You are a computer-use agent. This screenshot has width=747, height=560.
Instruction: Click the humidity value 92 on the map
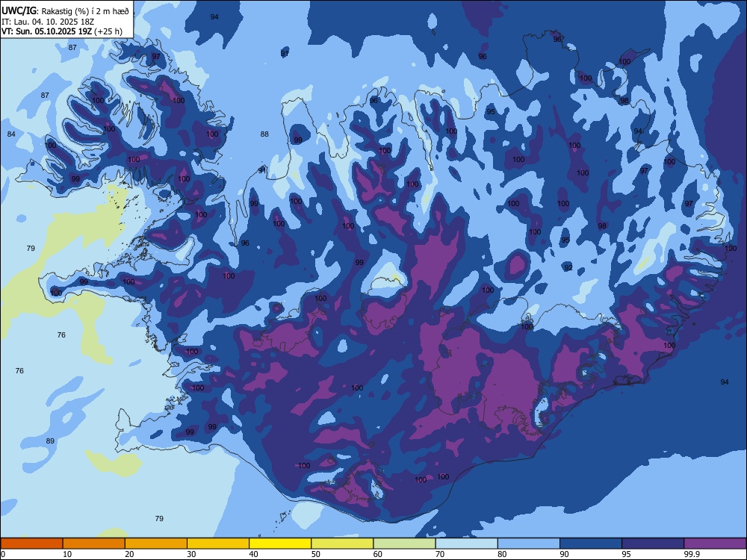[568, 267]
